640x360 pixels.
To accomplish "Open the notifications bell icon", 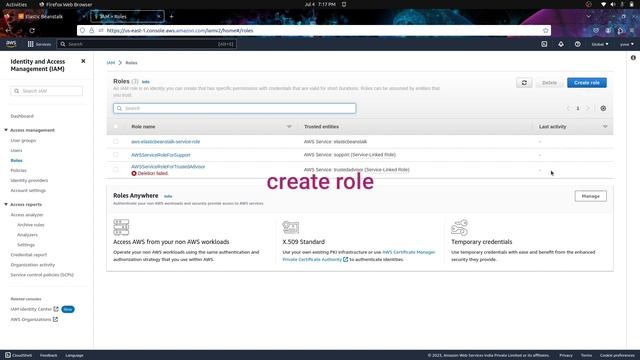I will (561, 44).
